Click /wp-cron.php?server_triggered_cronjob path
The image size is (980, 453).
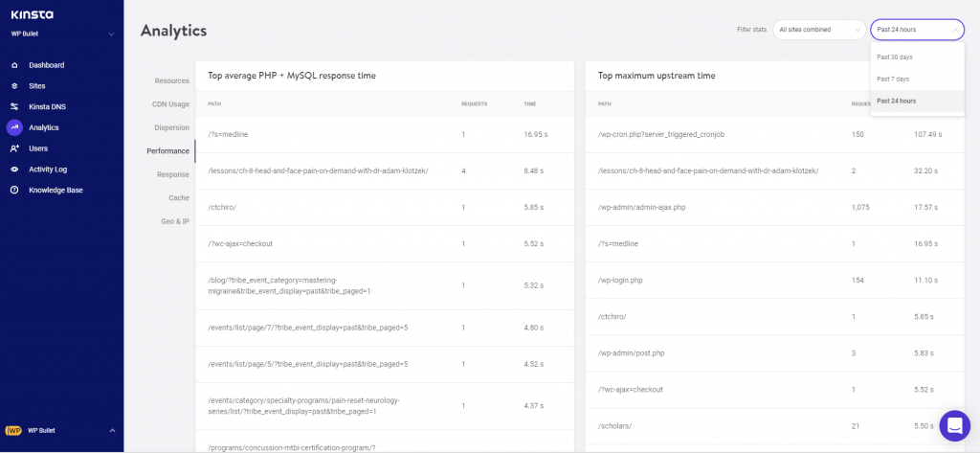(x=660, y=134)
